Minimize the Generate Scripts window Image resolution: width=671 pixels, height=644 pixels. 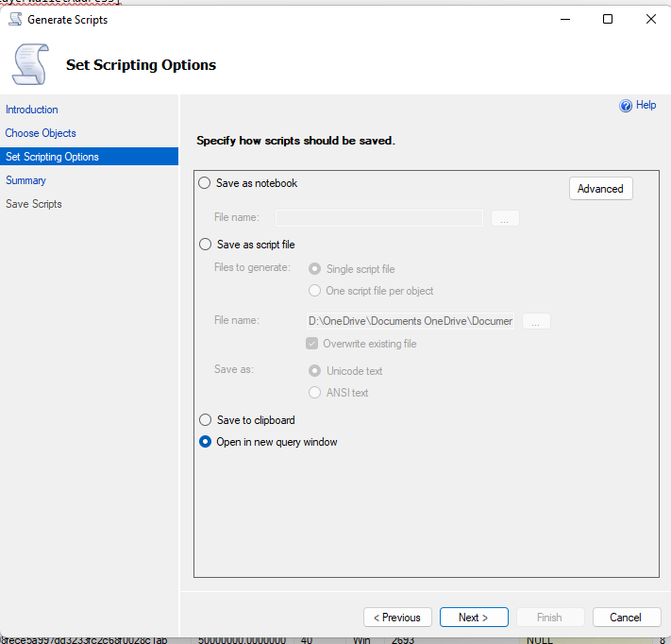564,19
